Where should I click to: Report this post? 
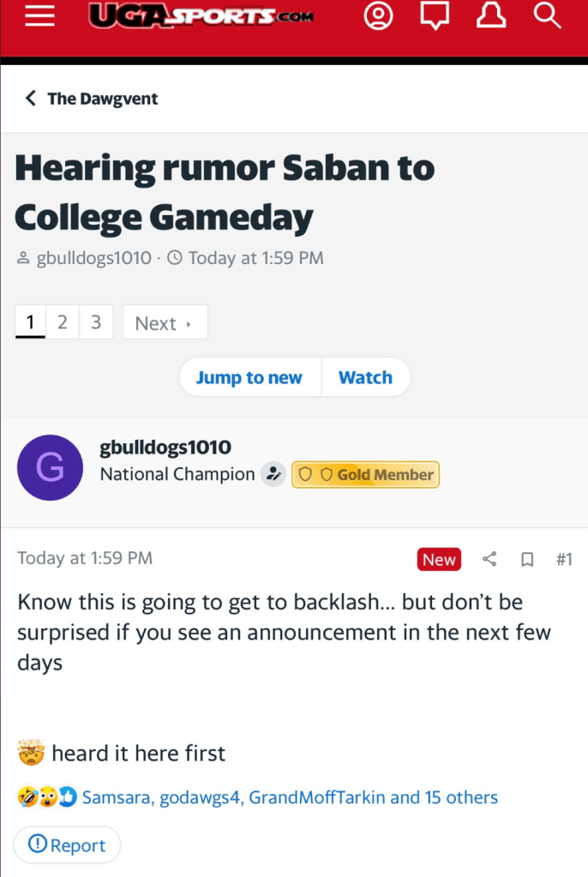click(67, 845)
